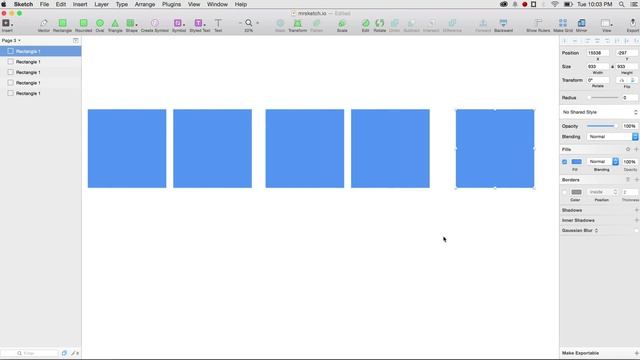This screenshot has width=640, height=360.
Task: Select the highlighted top Rectangle 1 layer
Action: tap(40, 51)
